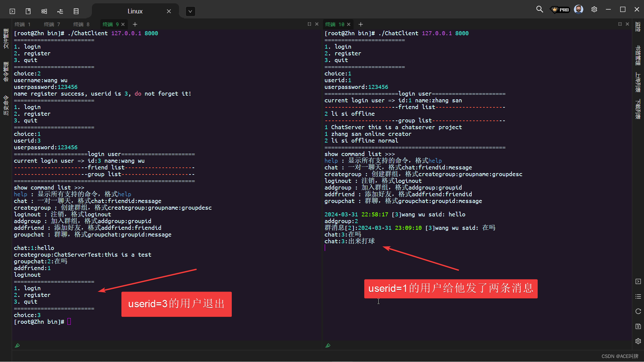Add new terminal tab in left pane
Viewport: 644px width, 362px height.
tap(135, 24)
